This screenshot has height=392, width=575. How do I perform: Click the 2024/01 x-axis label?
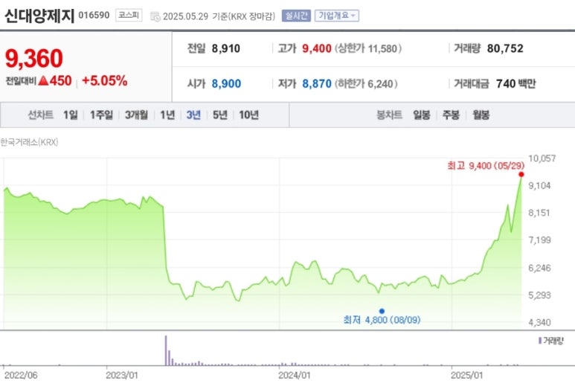pyautogui.click(x=294, y=376)
